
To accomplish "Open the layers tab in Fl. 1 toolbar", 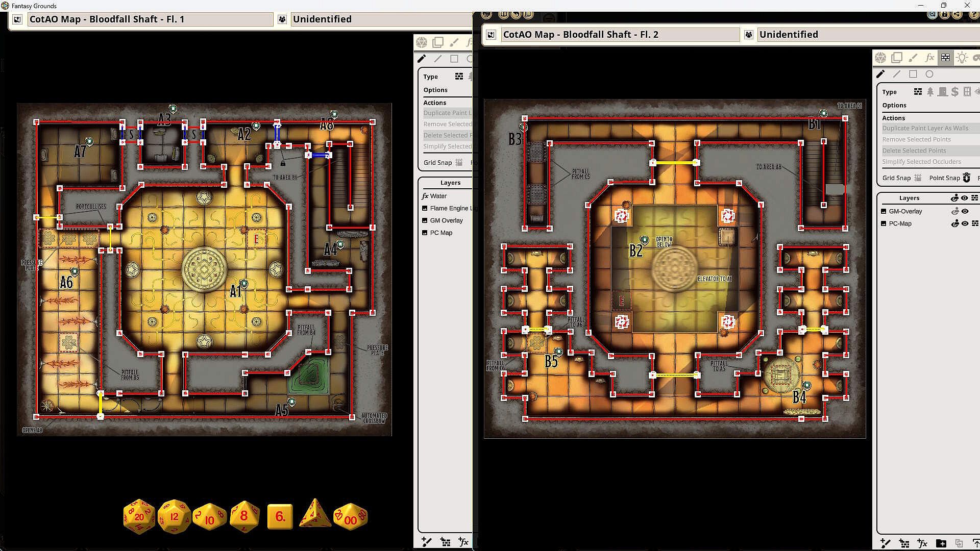I will pos(438,42).
